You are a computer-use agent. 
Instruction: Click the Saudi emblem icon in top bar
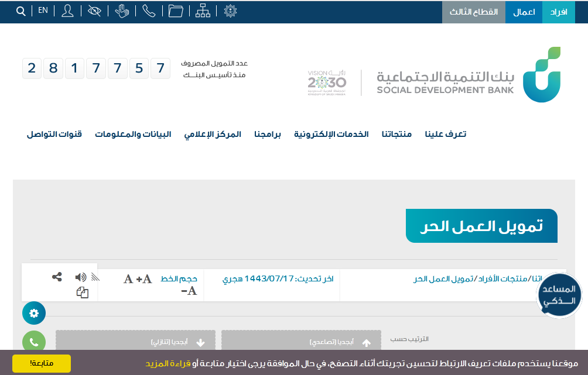pos(230,11)
